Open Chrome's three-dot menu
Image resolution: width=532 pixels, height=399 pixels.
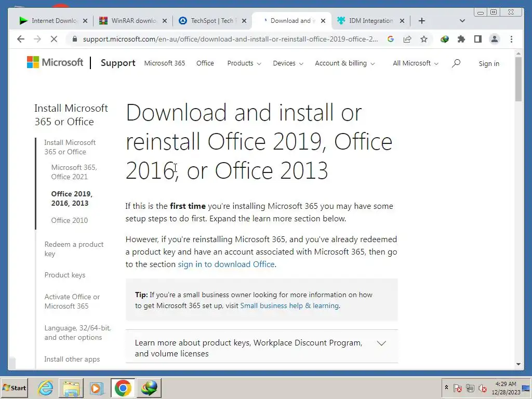(511, 39)
